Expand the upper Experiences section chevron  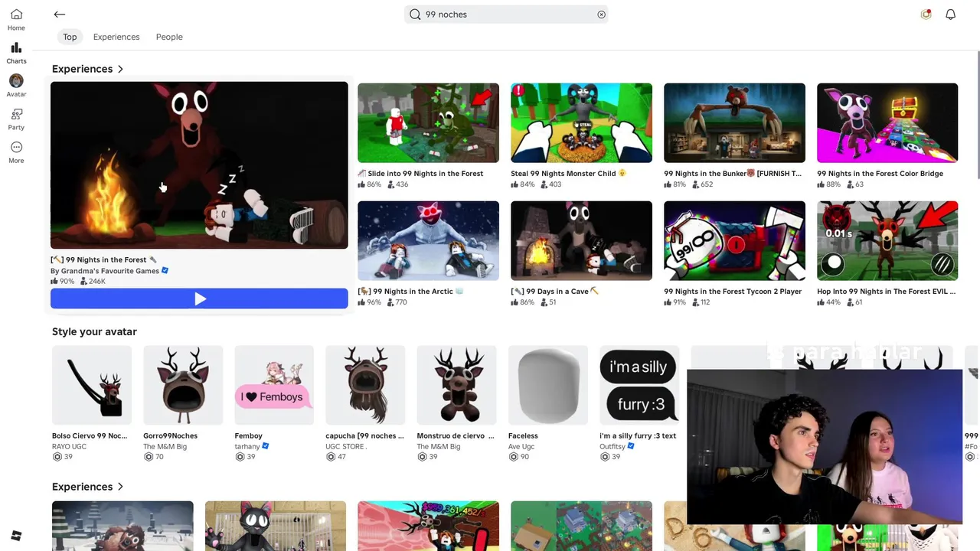click(x=120, y=69)
